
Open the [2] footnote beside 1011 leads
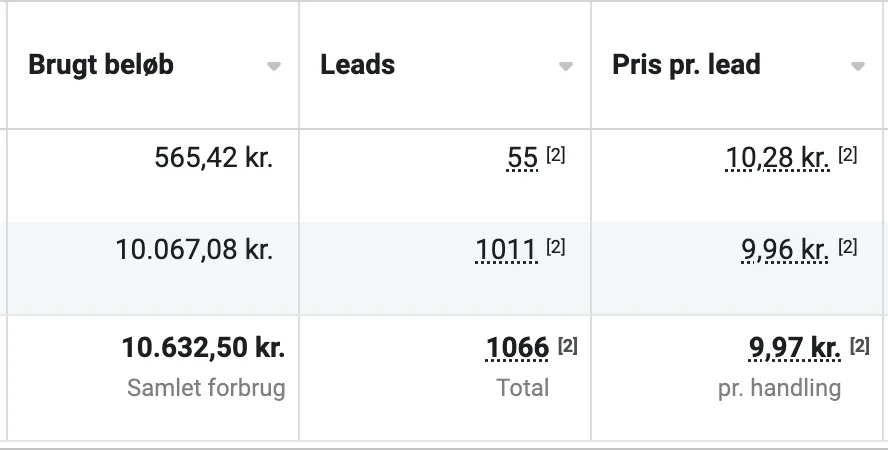tap(556, 247)
